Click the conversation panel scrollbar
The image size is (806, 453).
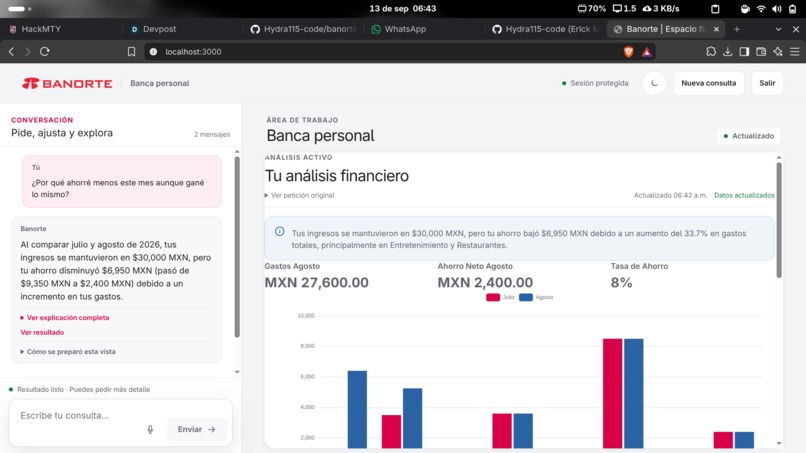pos(237,247)
